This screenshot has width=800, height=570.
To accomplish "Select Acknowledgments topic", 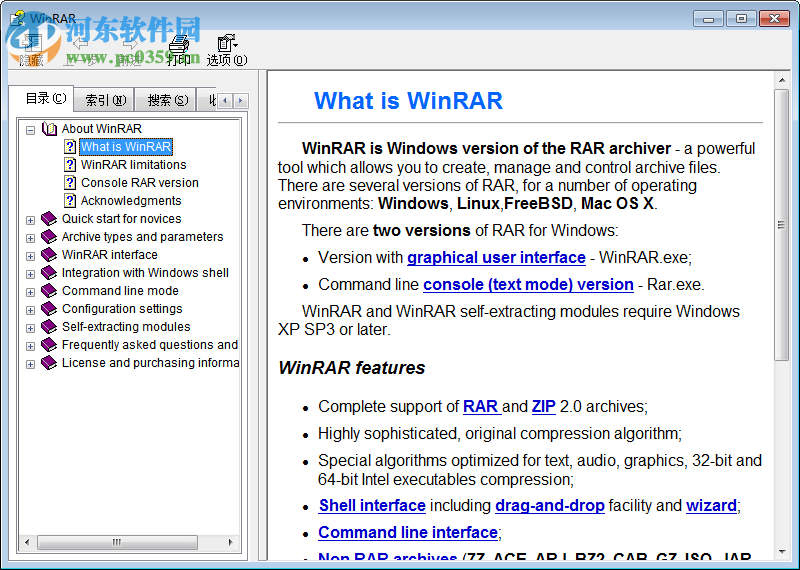I will (x=131, y=201).
